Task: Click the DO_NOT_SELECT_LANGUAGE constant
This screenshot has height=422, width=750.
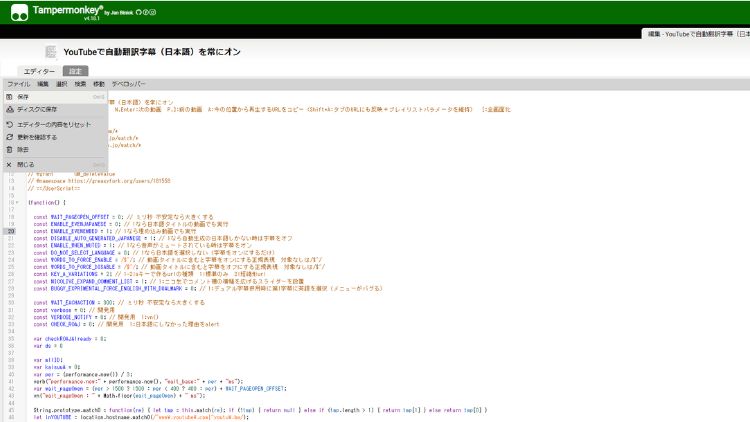Action: coord(83,253)
